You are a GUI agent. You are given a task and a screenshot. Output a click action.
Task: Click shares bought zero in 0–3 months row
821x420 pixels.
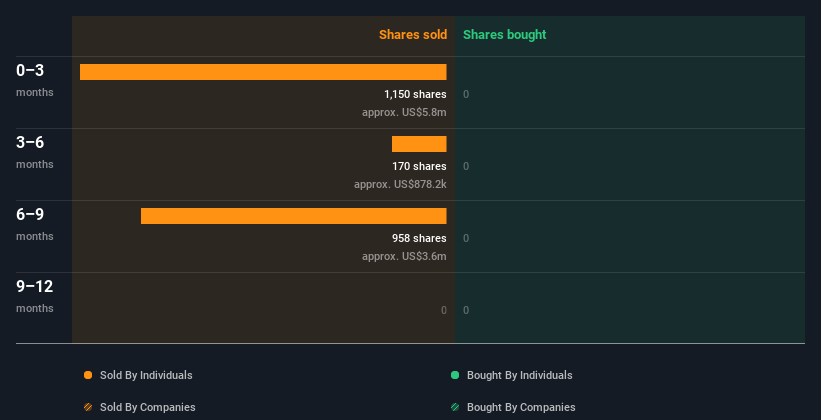pos(466,94)
